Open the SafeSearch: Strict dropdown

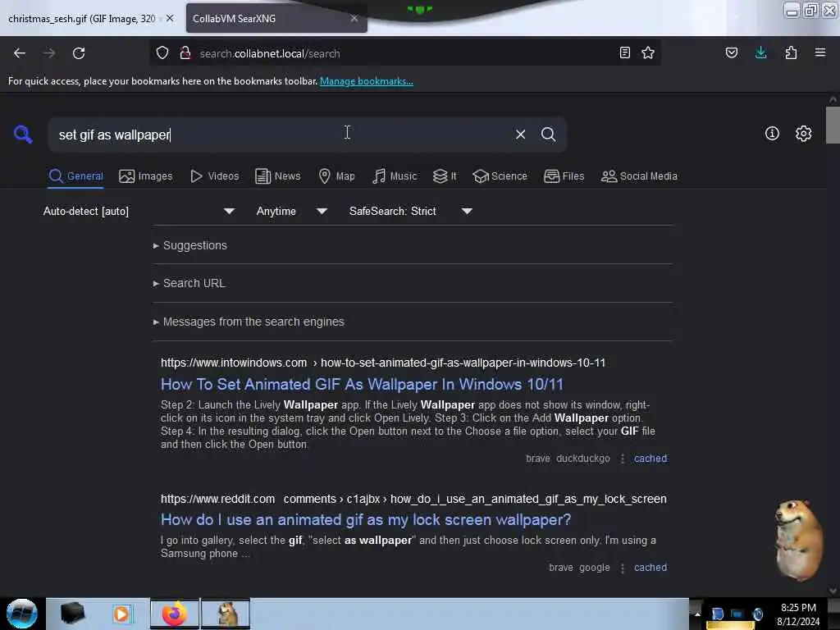click(x=410, y=211)
